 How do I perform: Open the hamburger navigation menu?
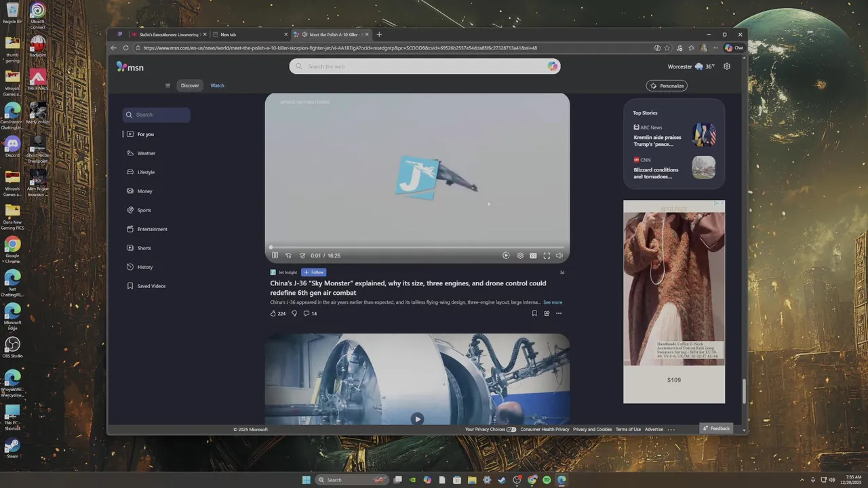pos(167,85)
